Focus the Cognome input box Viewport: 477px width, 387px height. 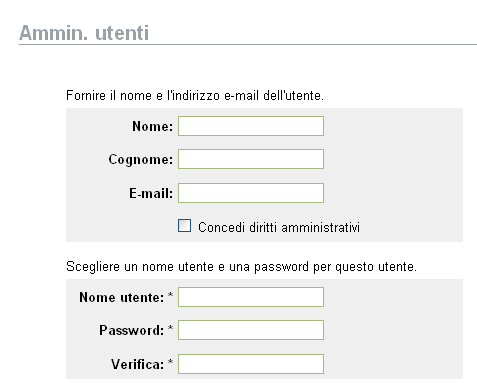(251, 159)
